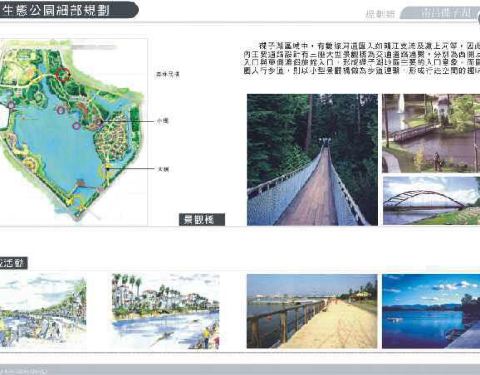Open the 規劃篇 tab at top right

coord(380,14)
